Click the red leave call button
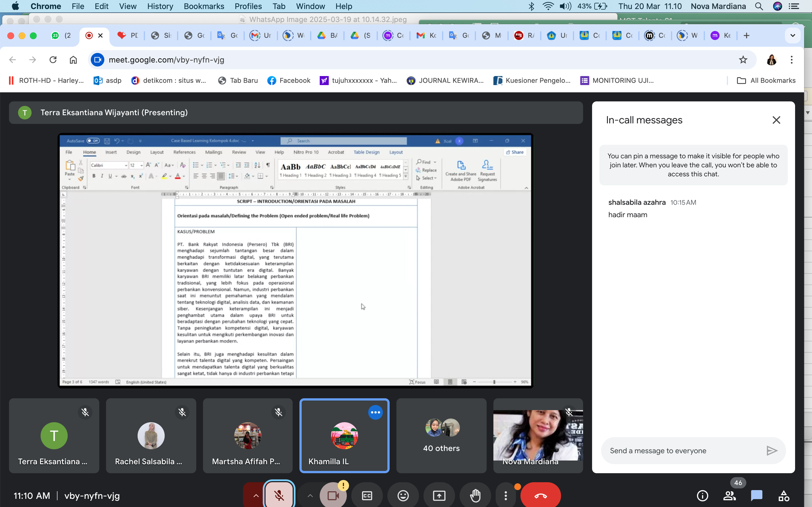The width and height of the screenshot is (812, 507). pyautogui.click(x=540, y=496)
